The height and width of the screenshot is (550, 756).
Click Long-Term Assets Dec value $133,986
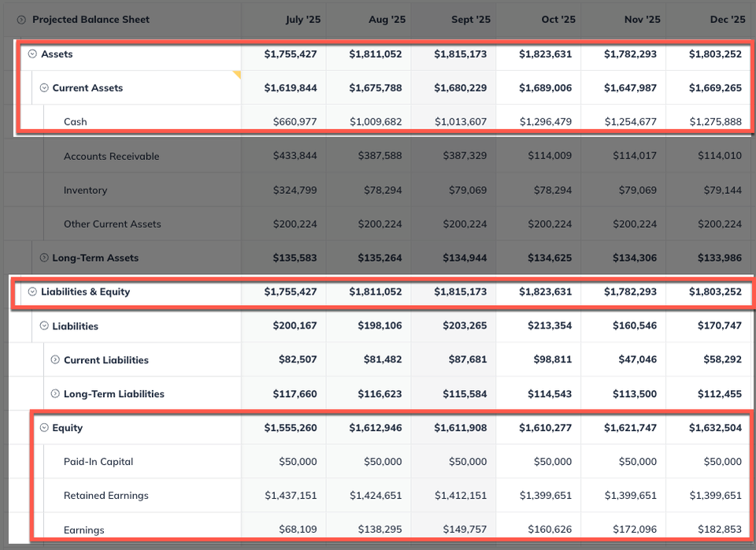point(719,258)
